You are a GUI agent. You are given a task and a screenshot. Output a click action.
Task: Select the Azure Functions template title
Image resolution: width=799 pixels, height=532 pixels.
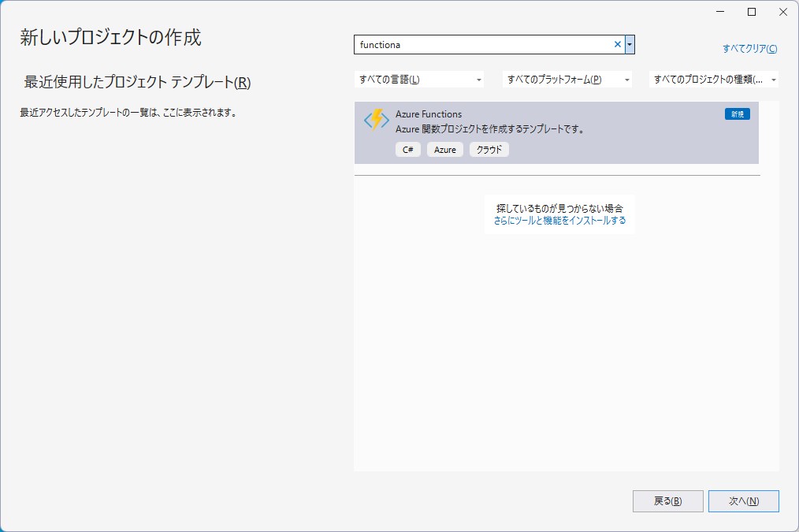click(x=429, y=114)
